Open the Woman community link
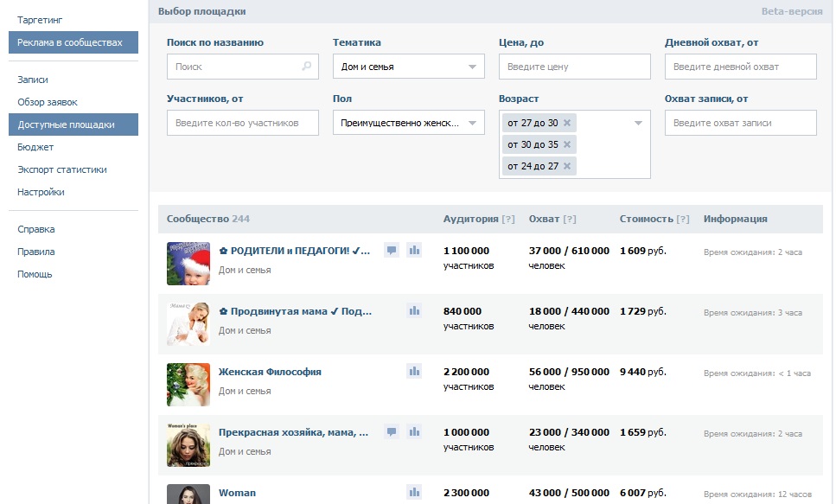 coord(237,493)
